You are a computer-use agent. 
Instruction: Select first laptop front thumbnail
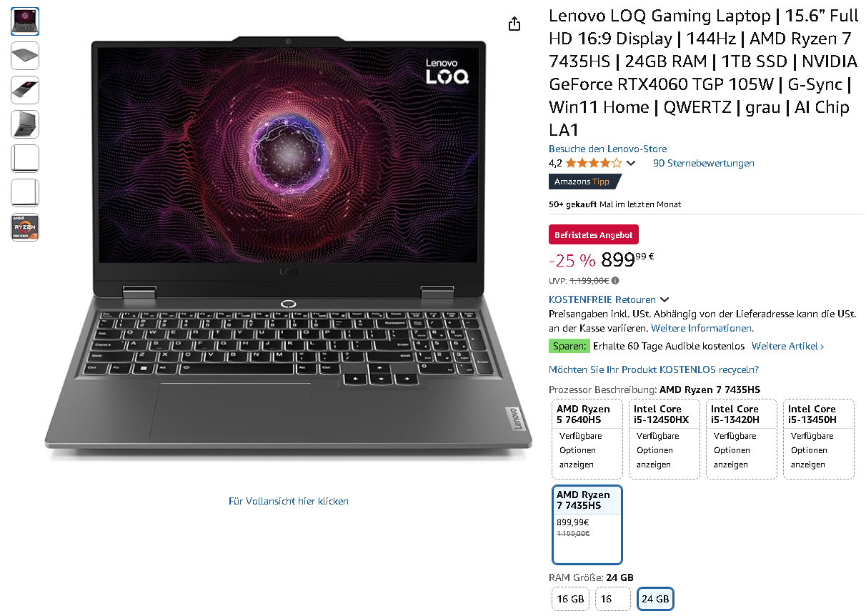pos(25,21)
